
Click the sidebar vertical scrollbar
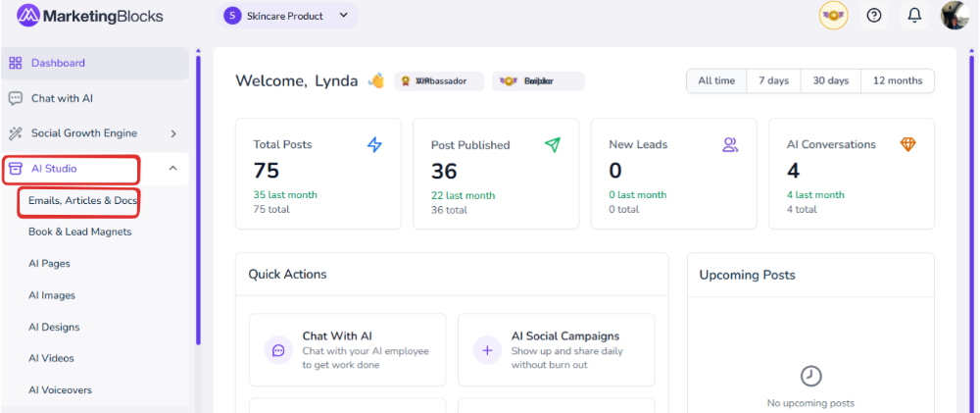click(199, 196)
